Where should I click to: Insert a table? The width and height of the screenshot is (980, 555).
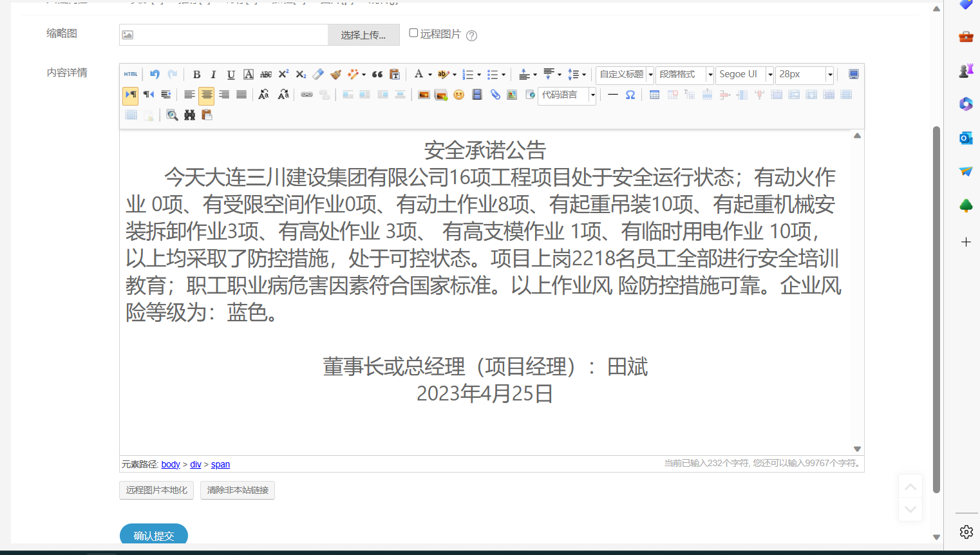655,95
